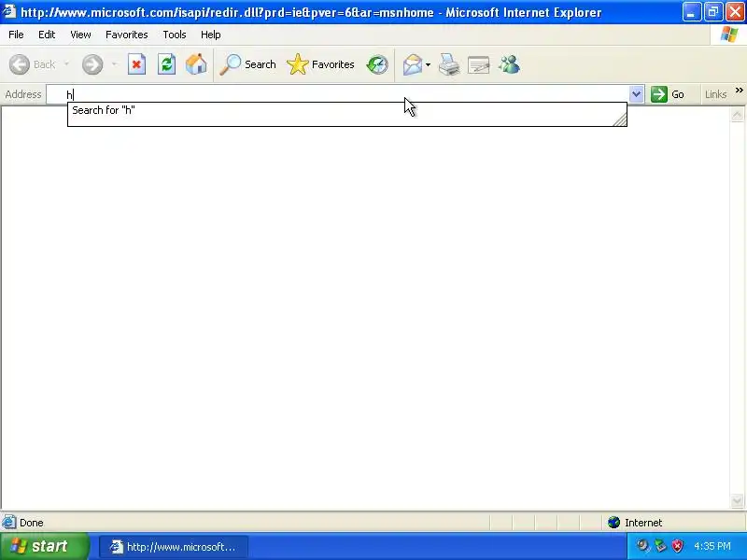Viewport: 747px width, 560px height.
Task: Open the View menu
Action: tap(80, 35)
